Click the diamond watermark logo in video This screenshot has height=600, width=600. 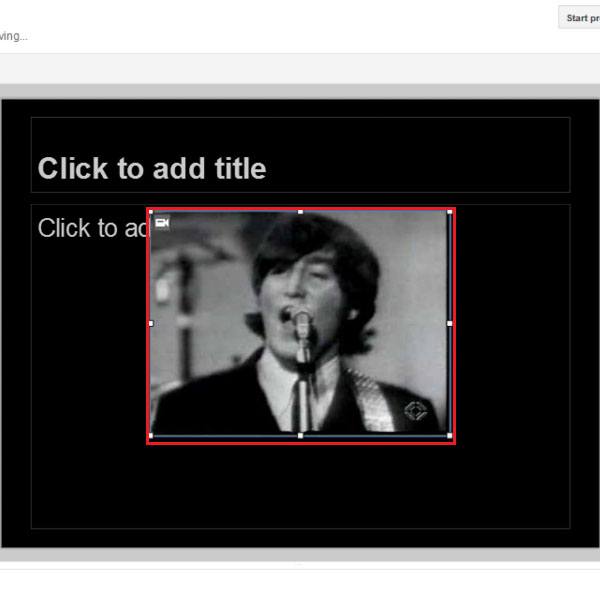click(x=416, y=411)
